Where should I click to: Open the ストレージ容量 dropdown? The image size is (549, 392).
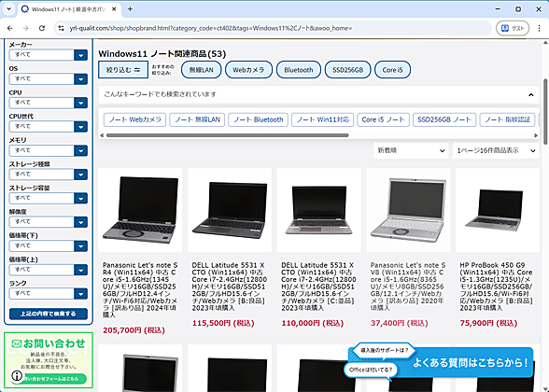click(x=49, y=198)
